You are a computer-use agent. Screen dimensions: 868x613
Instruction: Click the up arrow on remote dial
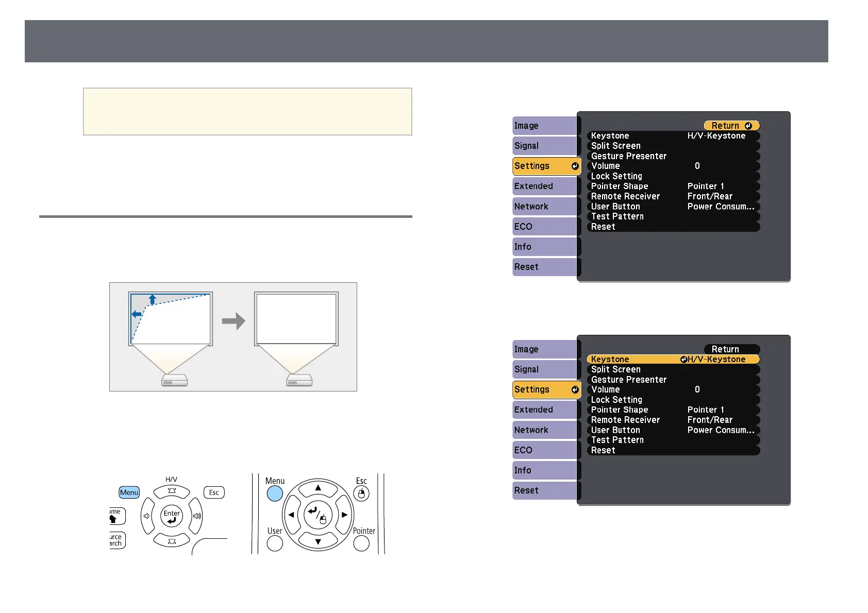[318, 487]
